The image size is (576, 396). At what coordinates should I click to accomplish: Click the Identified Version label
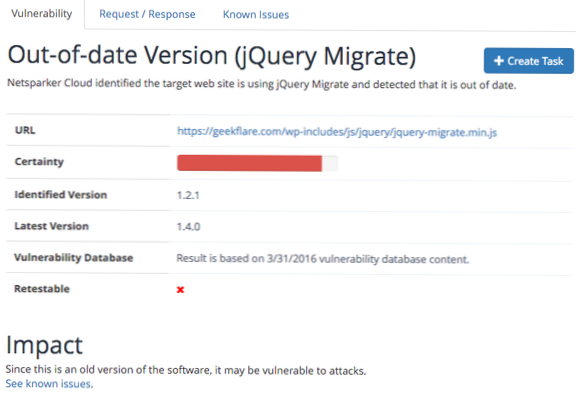click(x=61, y=195)
